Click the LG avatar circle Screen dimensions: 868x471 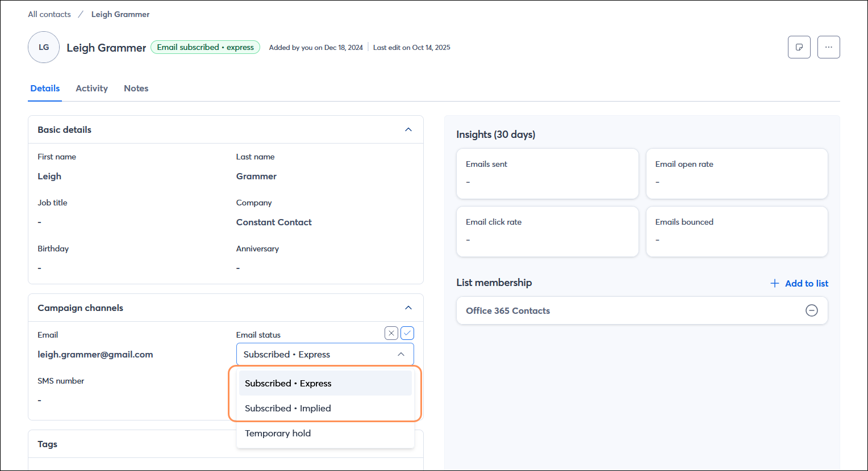[44, 47]
